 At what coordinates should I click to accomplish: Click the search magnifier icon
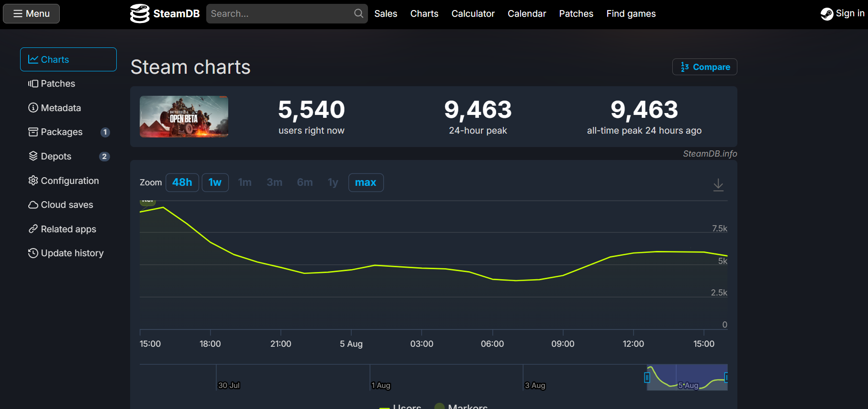tap(358, 13)
